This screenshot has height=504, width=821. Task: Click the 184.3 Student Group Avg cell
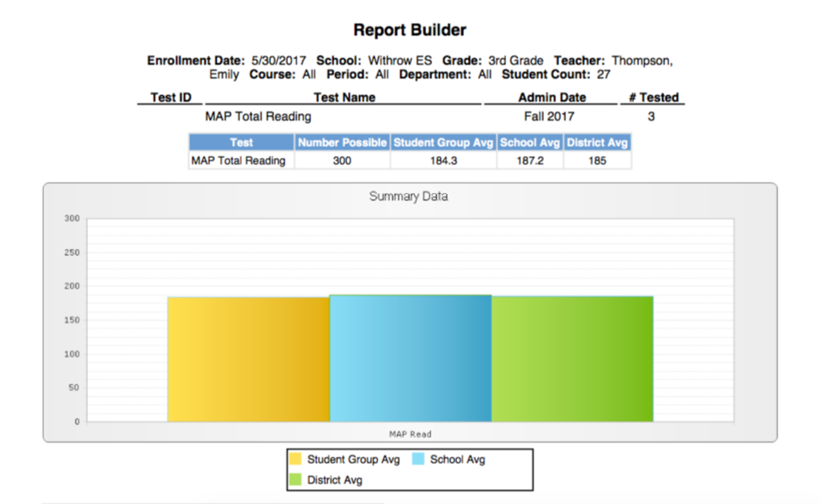[x=443, y=161]
